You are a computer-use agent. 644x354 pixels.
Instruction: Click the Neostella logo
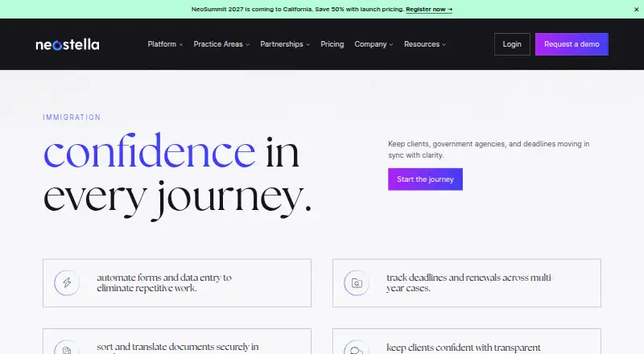[68, 44]
